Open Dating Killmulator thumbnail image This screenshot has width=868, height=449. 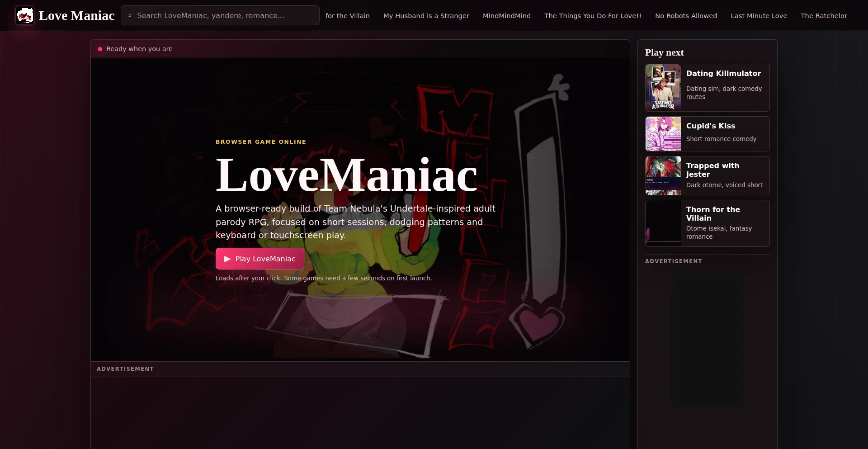[663, 88]
